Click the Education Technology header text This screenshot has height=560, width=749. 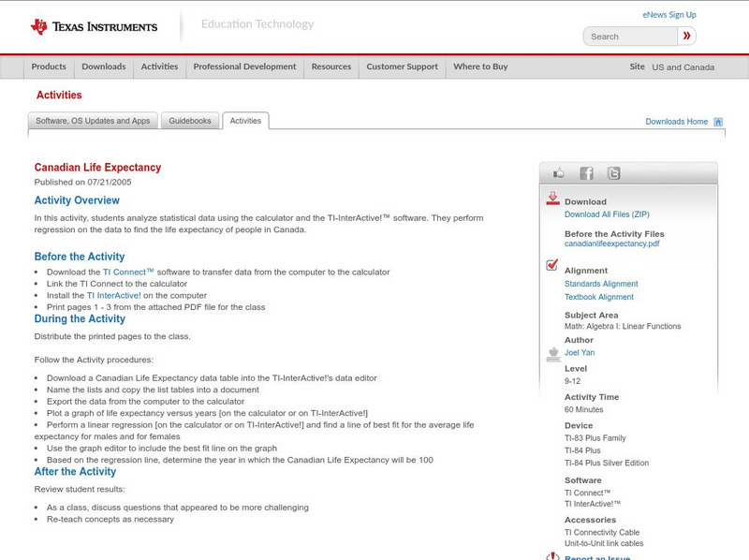257,24
